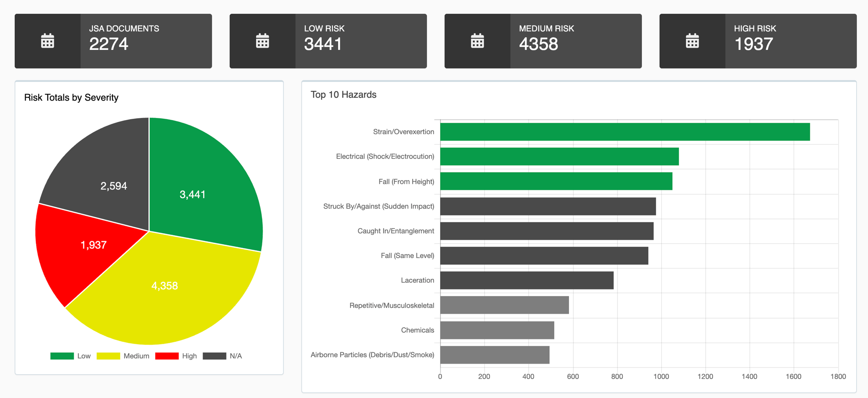The width and height of the screenshot is (868, 398).
Task: Expand the Strain/Overexertion hazard bar
Action: pos(625,131)
